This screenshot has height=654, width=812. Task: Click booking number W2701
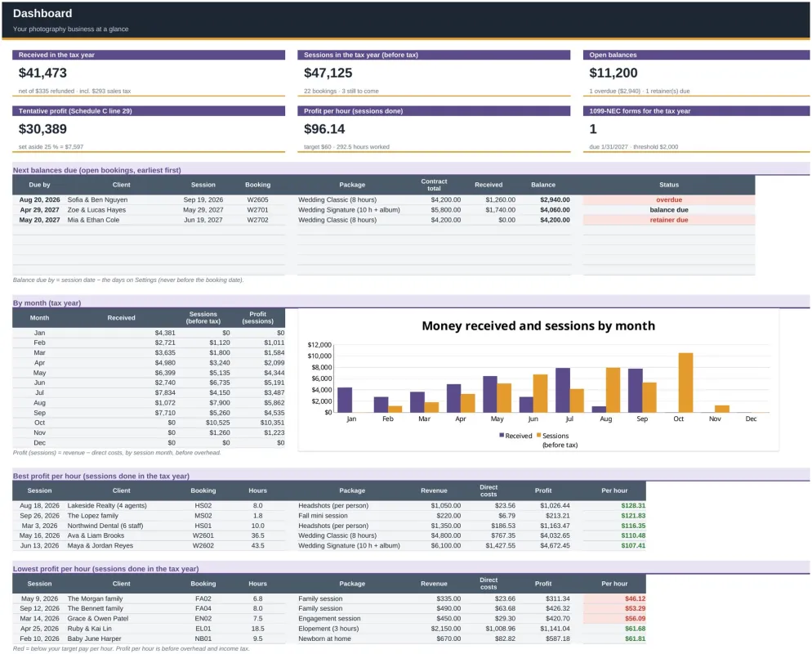click(257, 210)
